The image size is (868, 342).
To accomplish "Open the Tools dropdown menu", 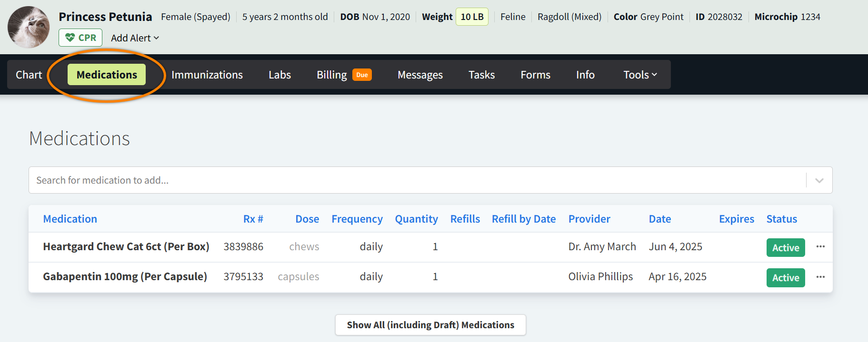I will point(639,75).
